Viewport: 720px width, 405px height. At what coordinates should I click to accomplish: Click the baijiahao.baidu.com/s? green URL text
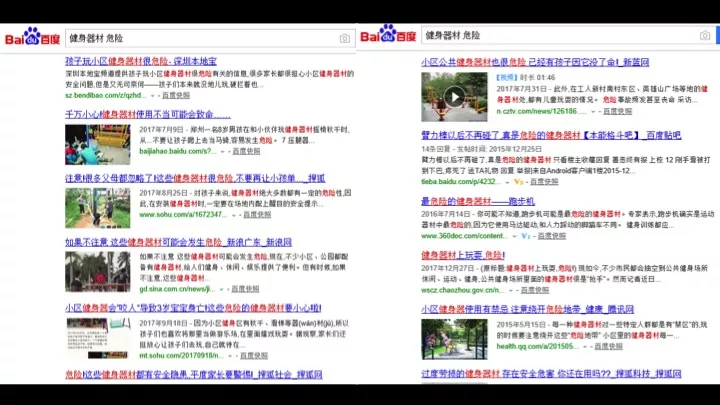pyautogui.click(x=178, y=152)
